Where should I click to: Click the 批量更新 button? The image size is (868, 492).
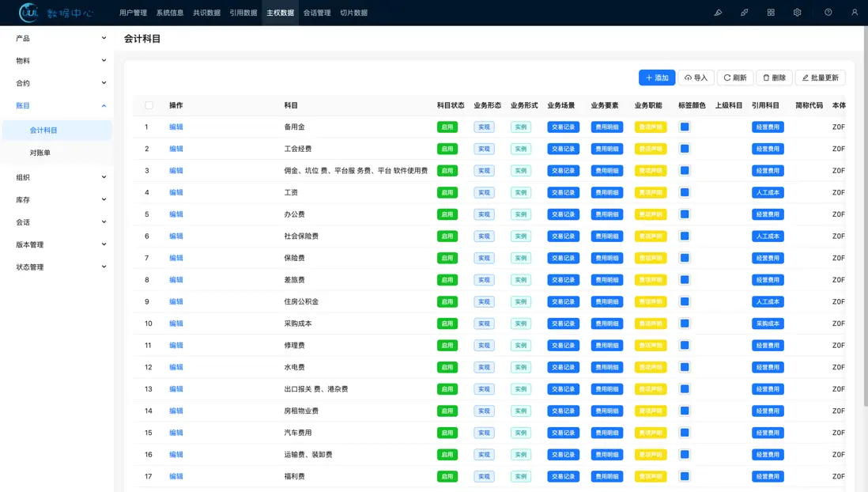click(x=821, y=78)
